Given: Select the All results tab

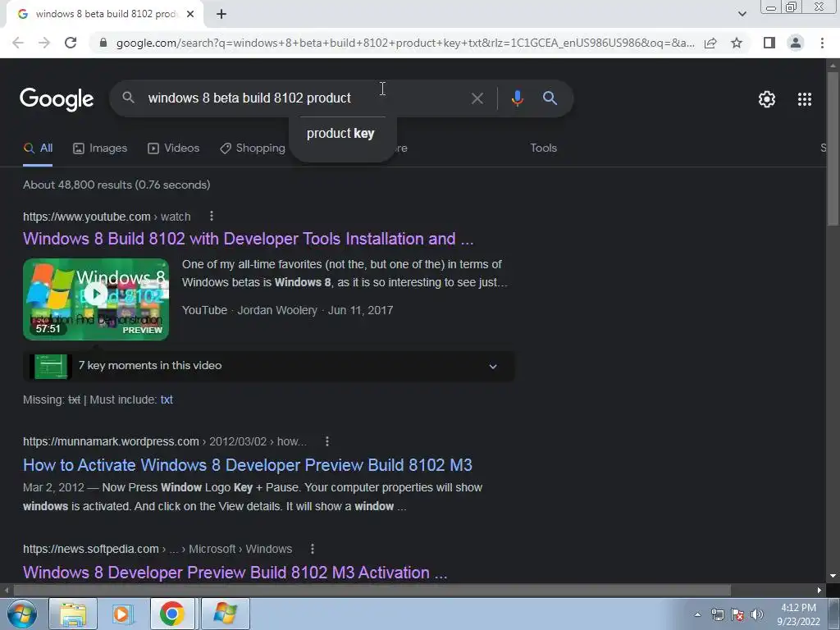Looking at the screenshot, I should [38, 148].
